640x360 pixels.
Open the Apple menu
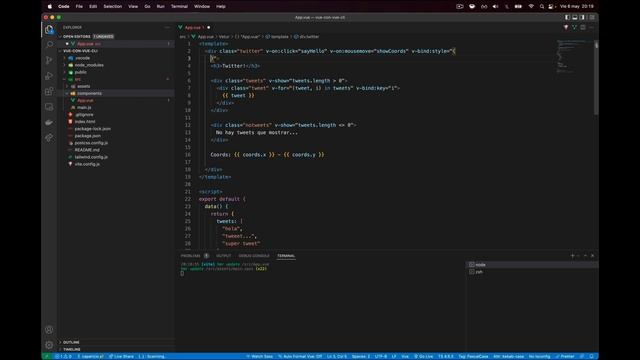click(50, 7)
